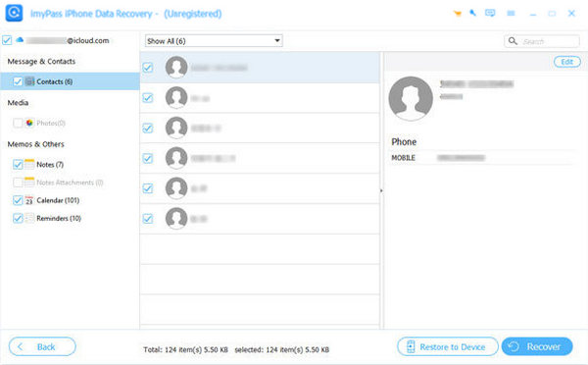Click the Reminders list icon

[x=29, y=218]
